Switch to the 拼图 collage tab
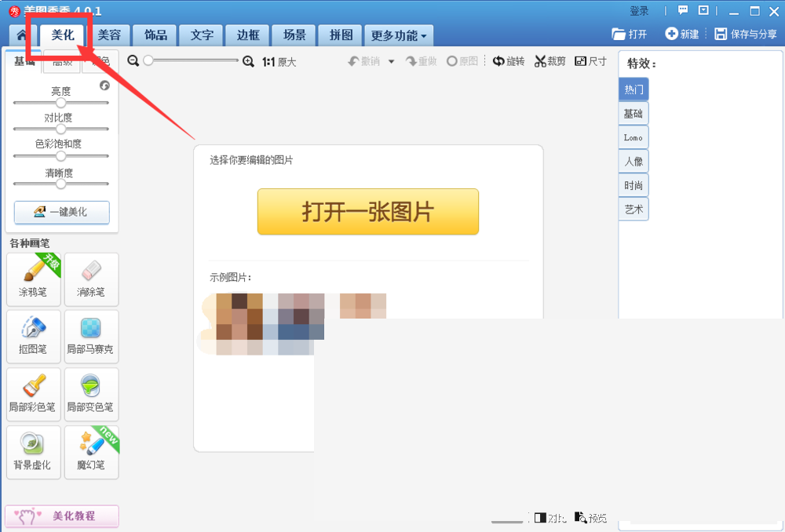 click(x=341, y=35)
